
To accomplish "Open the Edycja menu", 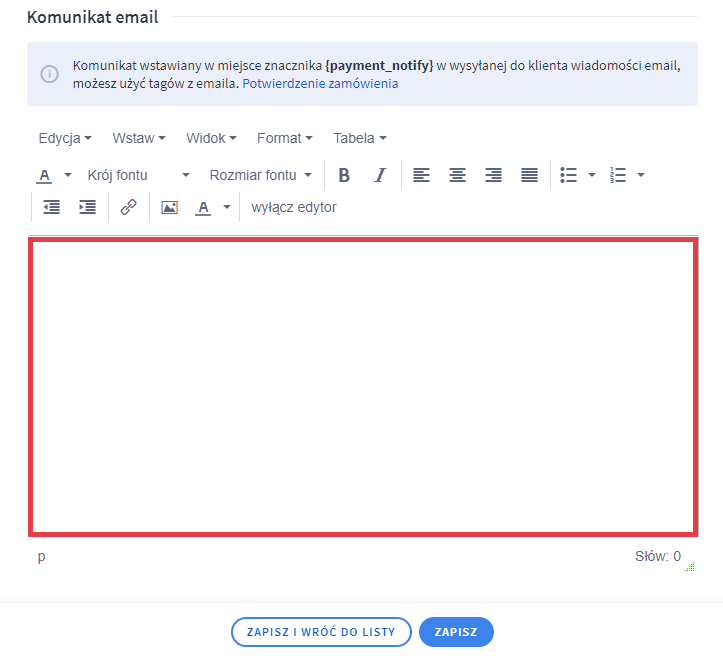I will pyautogui.click(x=65, y=138).
